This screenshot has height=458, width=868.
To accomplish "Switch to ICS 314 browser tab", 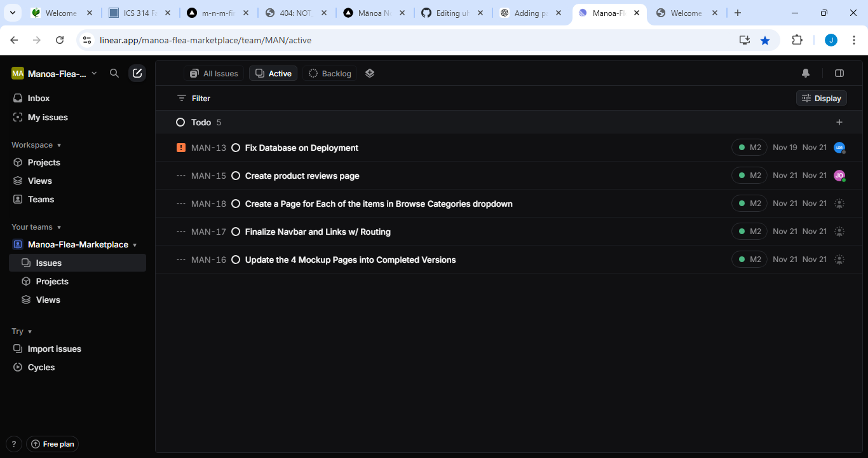I will [140, 13].
